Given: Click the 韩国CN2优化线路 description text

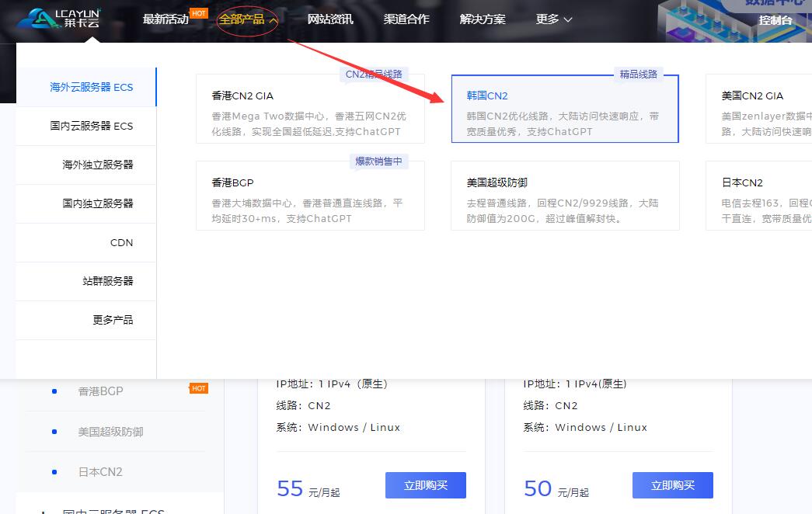Looking at the screenshot, I should coord(563,123).
